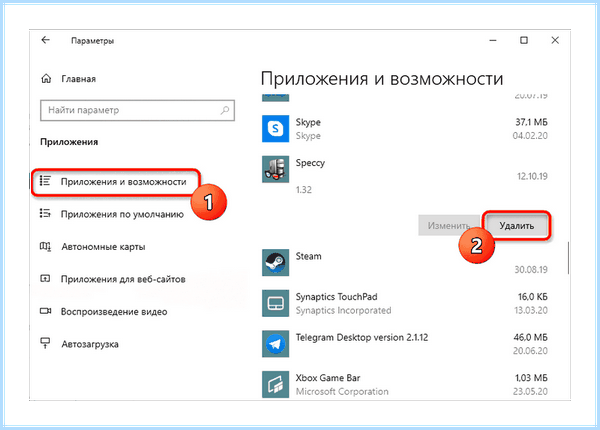Select the Steam app icon

point(276,262)
